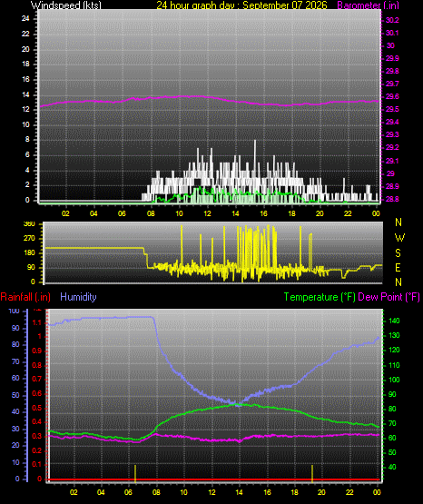Click the 30.2 value on barometer axis
Image resolution: width=423 pixels, height=504 pixels.
392,20
